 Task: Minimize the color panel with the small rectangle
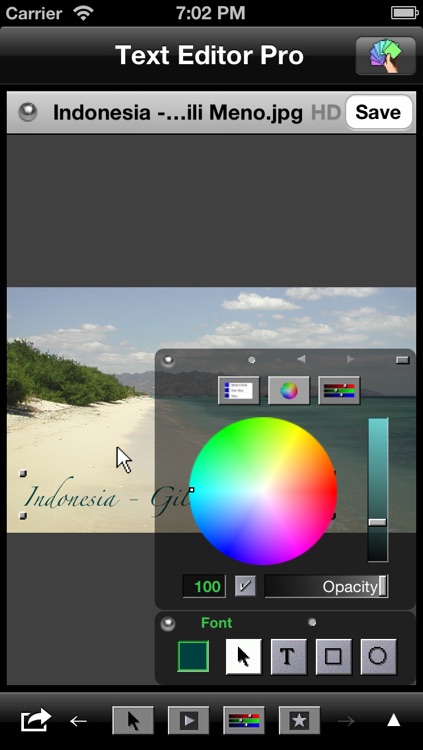402,360
